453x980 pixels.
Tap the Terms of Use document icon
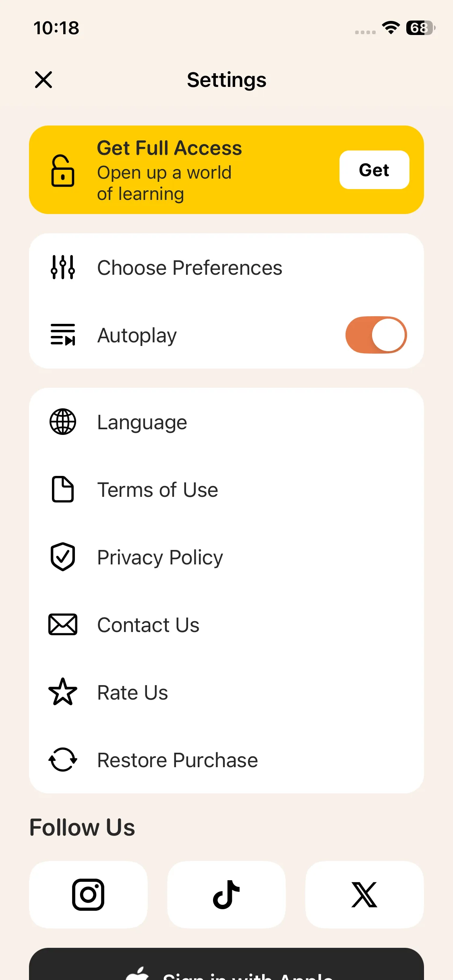63,489
